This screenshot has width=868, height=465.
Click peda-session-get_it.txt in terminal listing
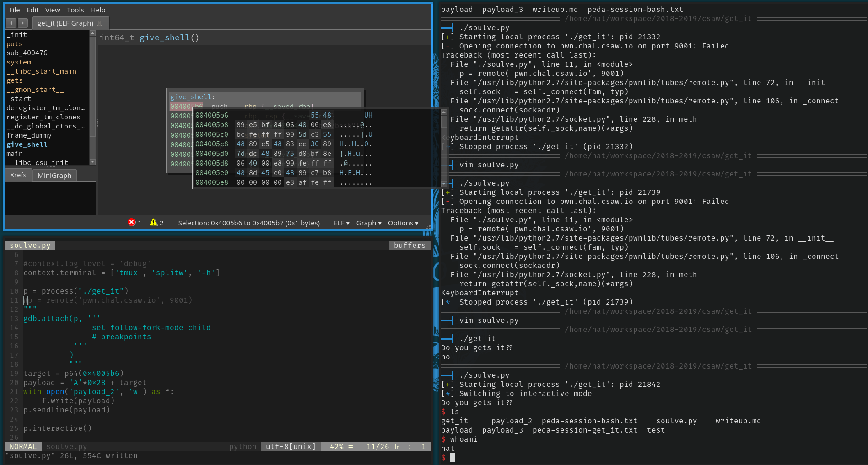[x=585, y=430]
